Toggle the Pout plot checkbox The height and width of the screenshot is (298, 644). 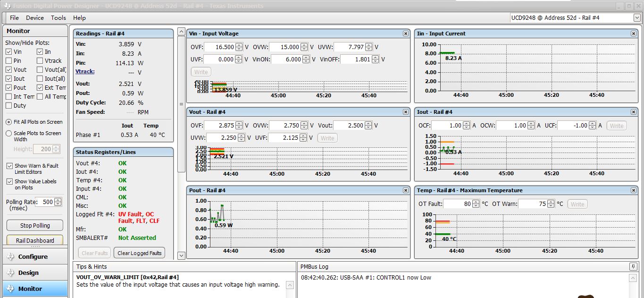point(9,88)
